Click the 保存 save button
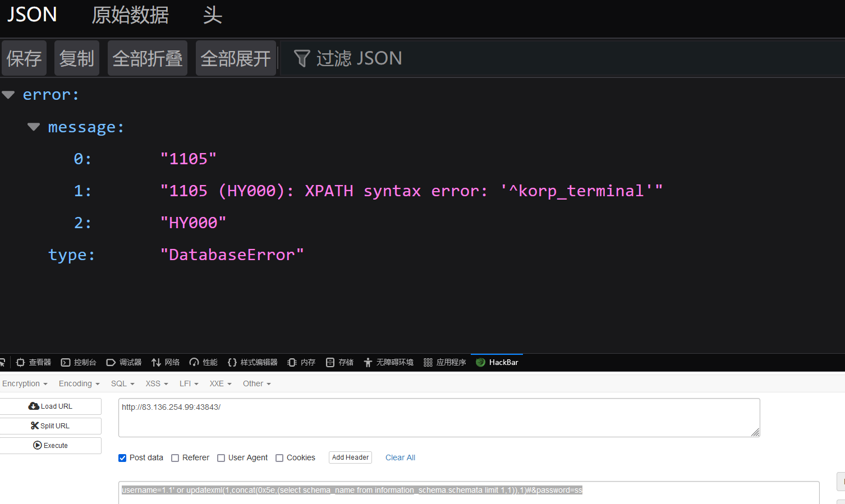845x504 pixels. (x=24, y=58)
